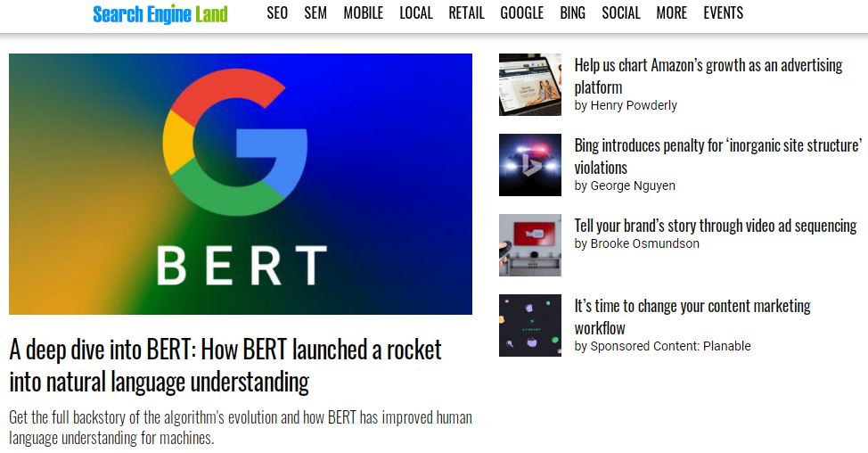Open the Amazon advertising article thumbnail

point(529,85)
